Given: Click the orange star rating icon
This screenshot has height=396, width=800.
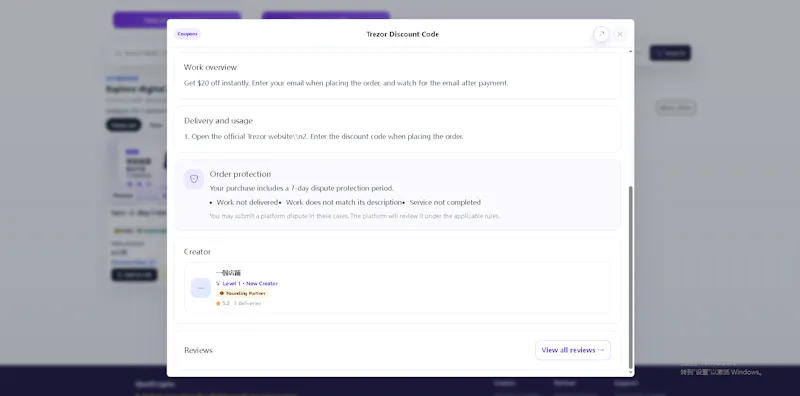Looking at the screenshot, I should coord(218,303).
